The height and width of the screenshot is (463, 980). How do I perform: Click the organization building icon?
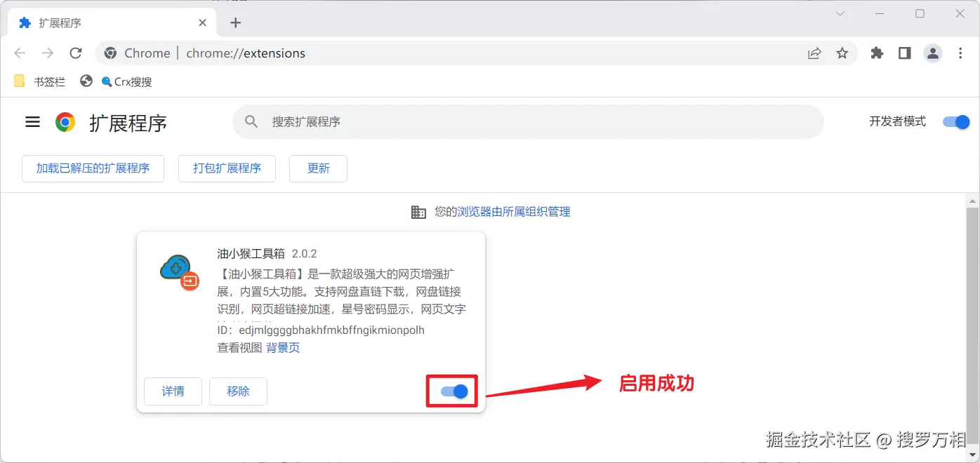[x=418, y=212]
